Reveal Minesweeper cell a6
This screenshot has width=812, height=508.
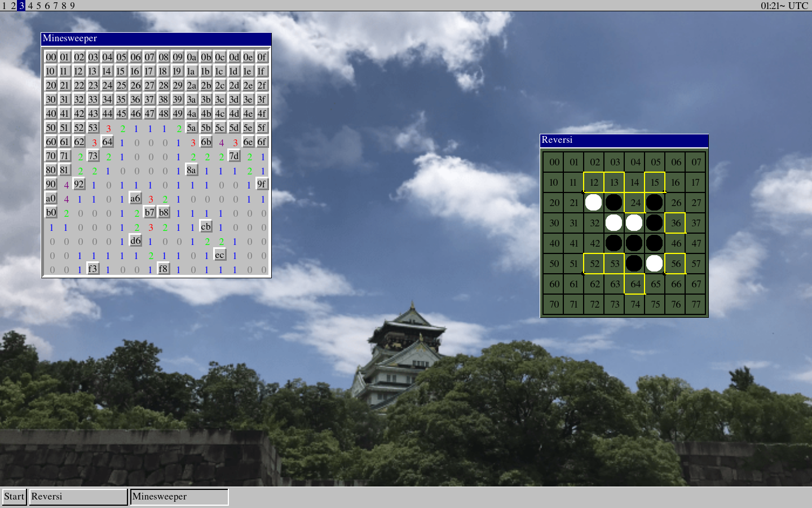(135, 198)
